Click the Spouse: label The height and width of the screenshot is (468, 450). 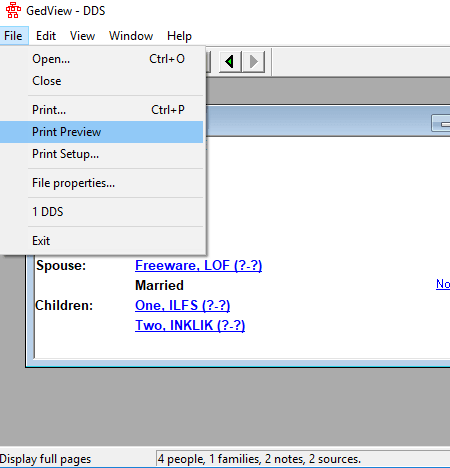pyautogui.click(x=61, y=266)
